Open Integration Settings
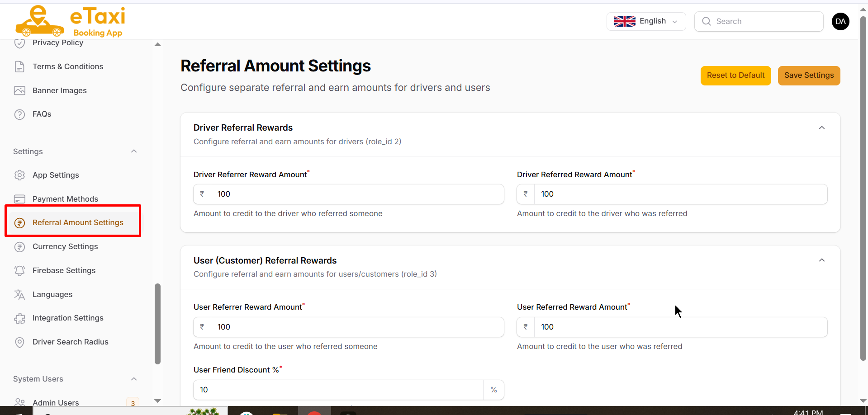This screenshot has height=415, width=868. click(x=68, y=318)
